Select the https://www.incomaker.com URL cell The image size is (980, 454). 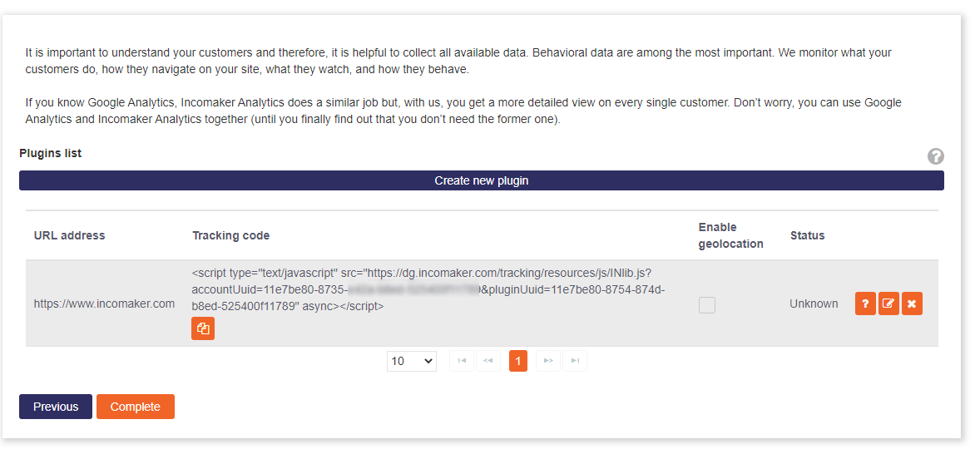click(104, 304)
